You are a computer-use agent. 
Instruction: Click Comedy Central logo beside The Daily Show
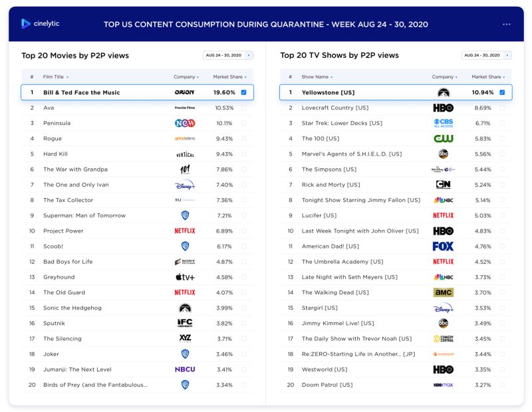click(444, 338)
